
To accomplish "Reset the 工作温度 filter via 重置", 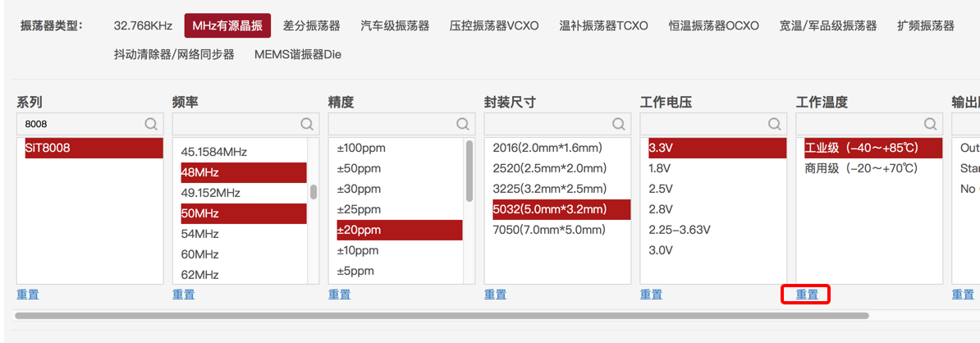I will [807, 295].
